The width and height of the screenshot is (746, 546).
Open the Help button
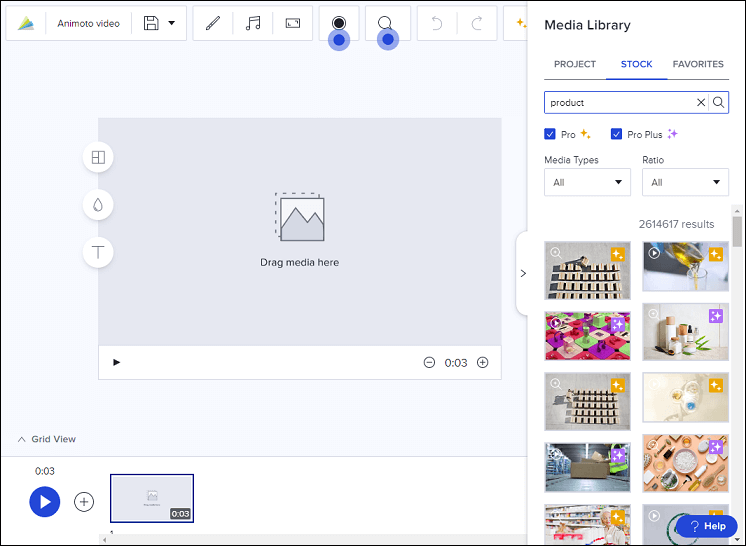point(707,526)
